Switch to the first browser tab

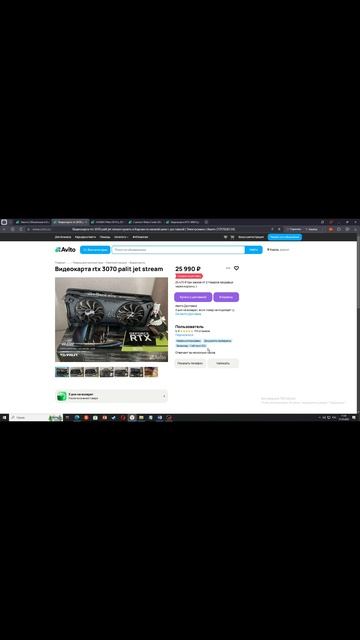[x=33, y=222]
